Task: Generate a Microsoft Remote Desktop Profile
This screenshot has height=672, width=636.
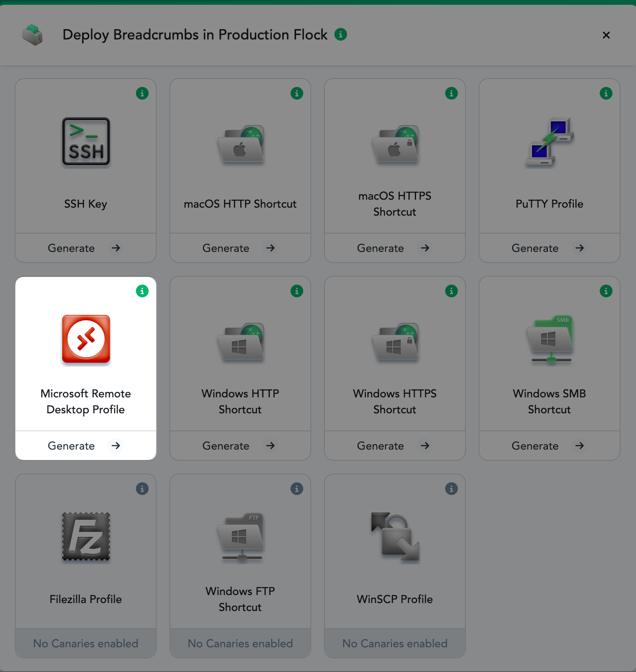Action: point(86,446)
